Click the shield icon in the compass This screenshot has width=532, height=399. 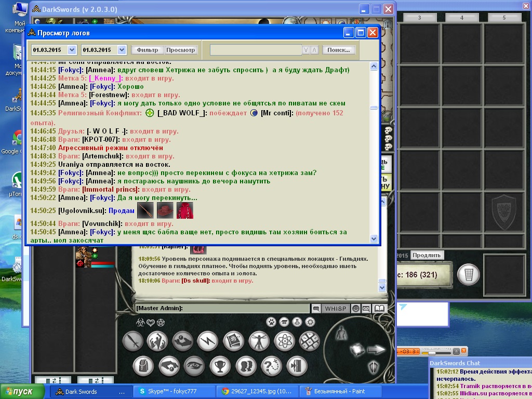[373, 367]
